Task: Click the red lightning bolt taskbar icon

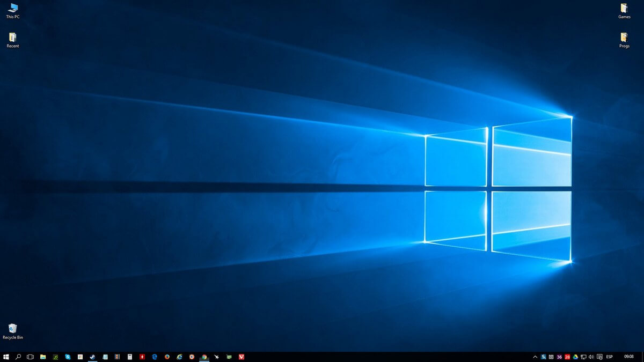Action: (142, 357)
